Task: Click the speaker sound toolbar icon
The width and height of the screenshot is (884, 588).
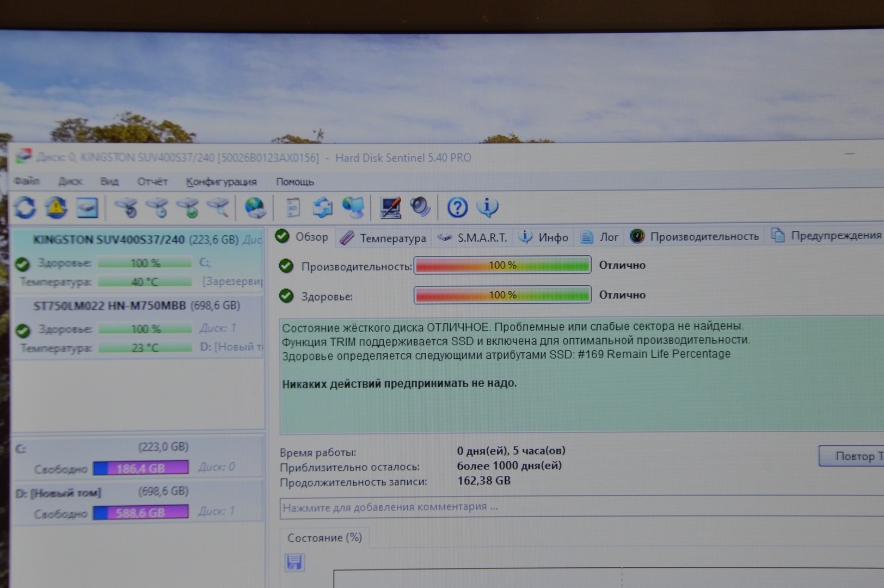Action: click(420, 207)
